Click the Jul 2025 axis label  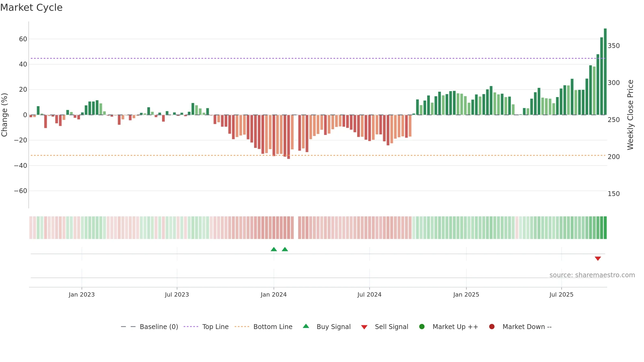tap(561, 295)
